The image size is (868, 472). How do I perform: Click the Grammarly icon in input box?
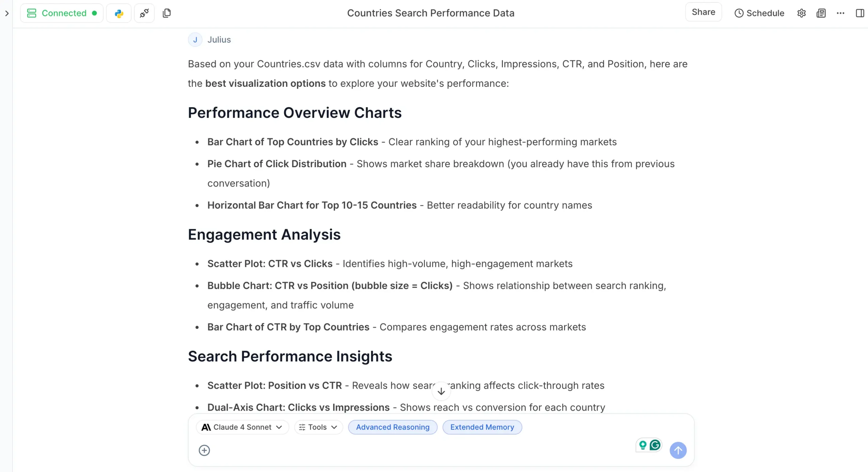655,445
